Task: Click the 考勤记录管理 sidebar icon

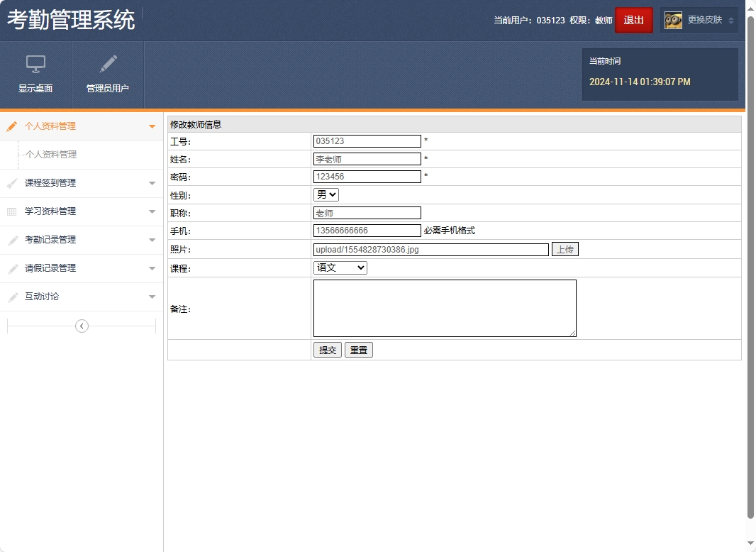Action: point(11,240)
